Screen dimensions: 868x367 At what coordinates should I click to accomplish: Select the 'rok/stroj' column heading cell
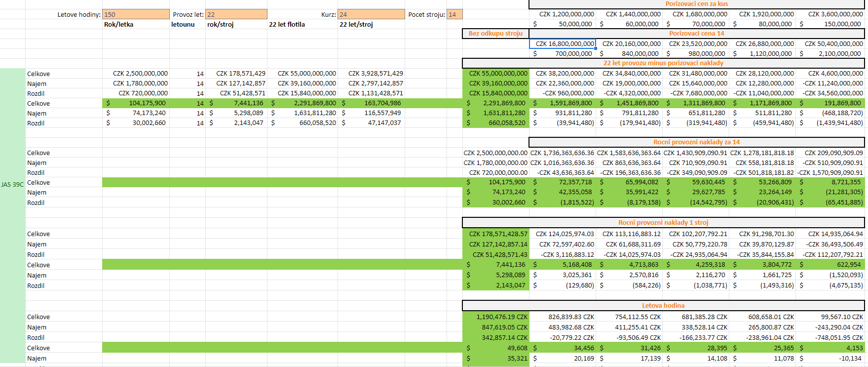(236, 24)
